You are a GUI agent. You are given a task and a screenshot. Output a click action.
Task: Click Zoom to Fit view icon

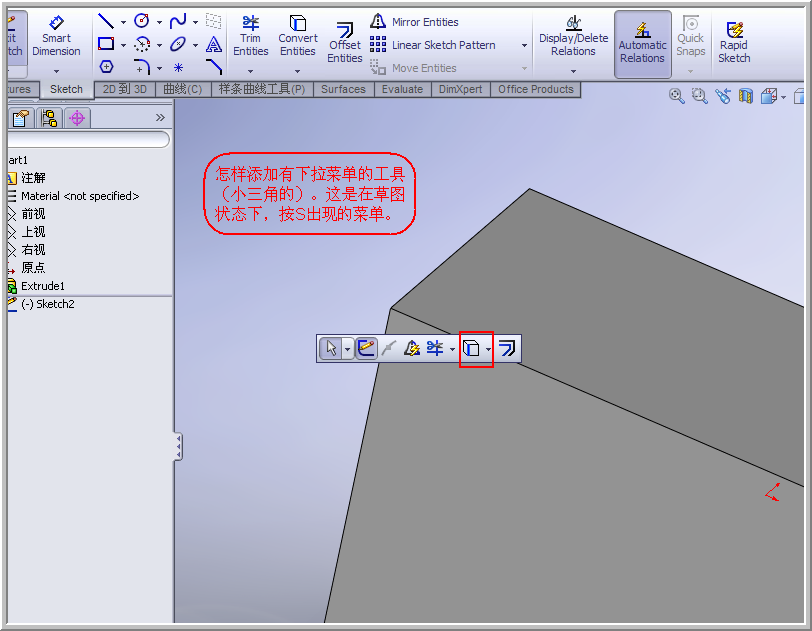point(676,96)
